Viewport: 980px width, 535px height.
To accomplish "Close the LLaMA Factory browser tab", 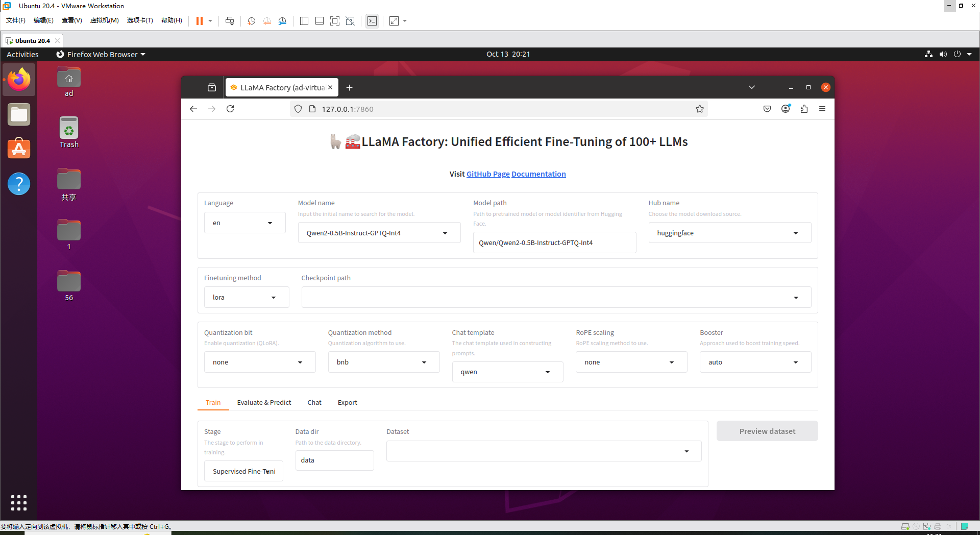I will [x=330, y=87].
